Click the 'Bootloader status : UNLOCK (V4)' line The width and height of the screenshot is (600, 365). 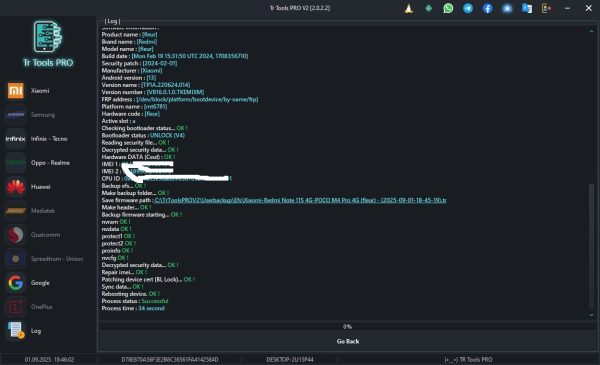coord(143,135)
